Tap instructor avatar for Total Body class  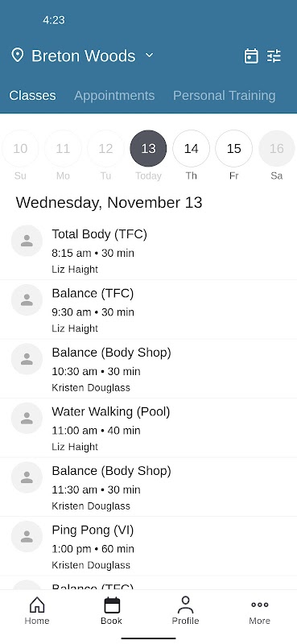tap(27, 241)
